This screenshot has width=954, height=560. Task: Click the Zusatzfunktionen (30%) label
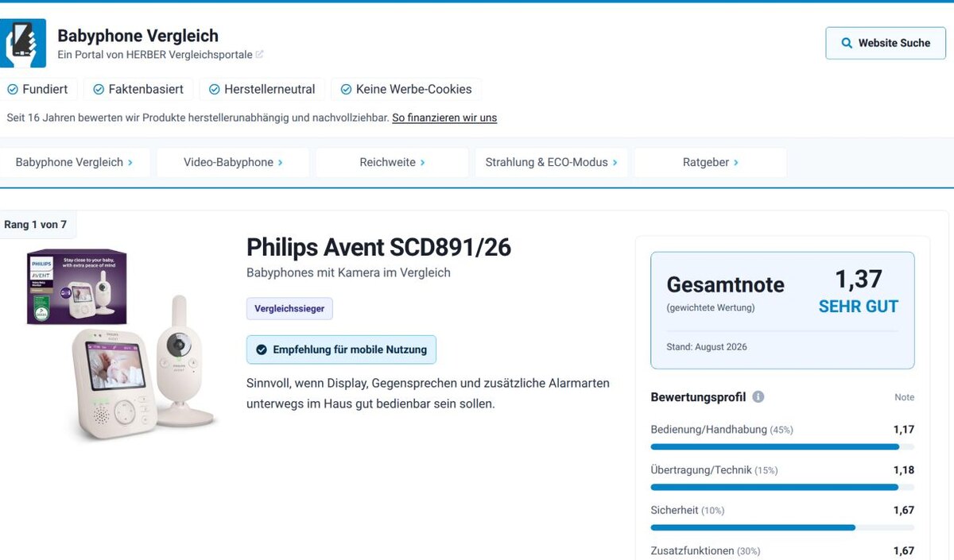pyautogui.click(x=705, y=550)
